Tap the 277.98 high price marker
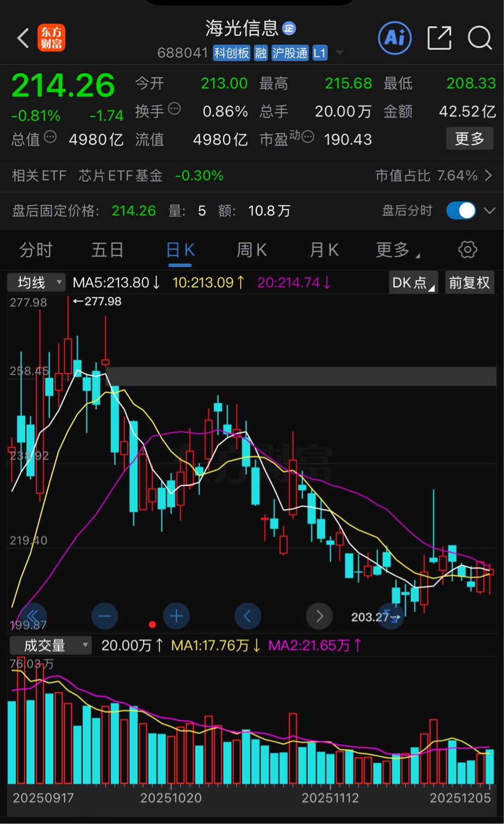 tap(97, 301)
